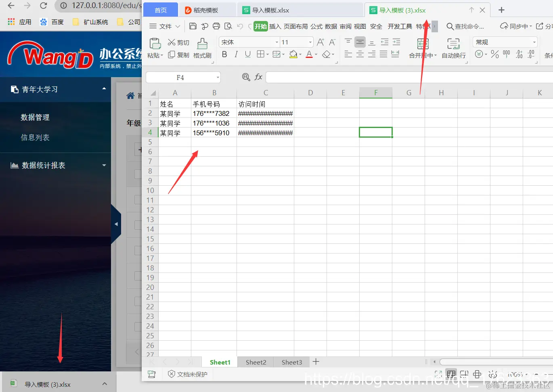The height and width of the screenshot is (392, 553).
Task: Click the decrease indent icon
Action: tap(385, 42)
